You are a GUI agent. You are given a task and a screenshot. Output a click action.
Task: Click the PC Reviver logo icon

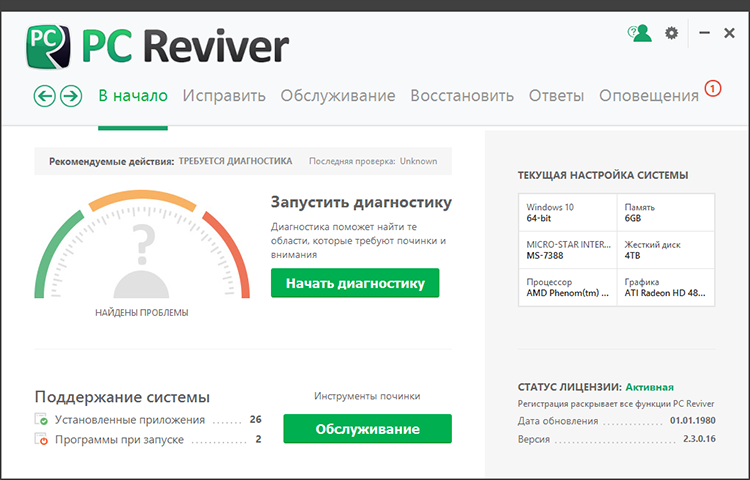click(x=48, y=46)
